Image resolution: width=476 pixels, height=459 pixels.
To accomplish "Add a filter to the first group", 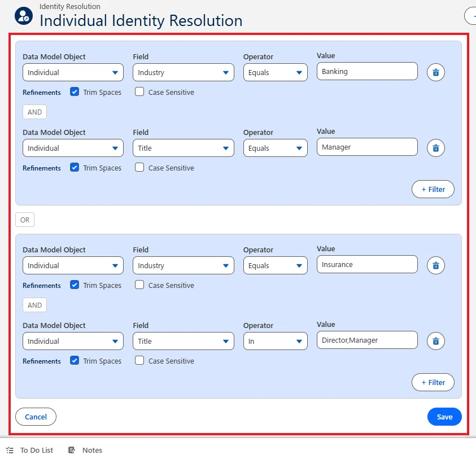I will pyautogui.click(x=433, y=190).
